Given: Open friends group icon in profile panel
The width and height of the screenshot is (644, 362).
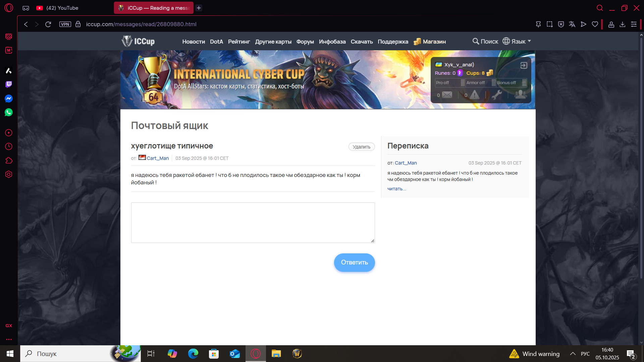Looking at the screenshot, I should pos(520,95).
